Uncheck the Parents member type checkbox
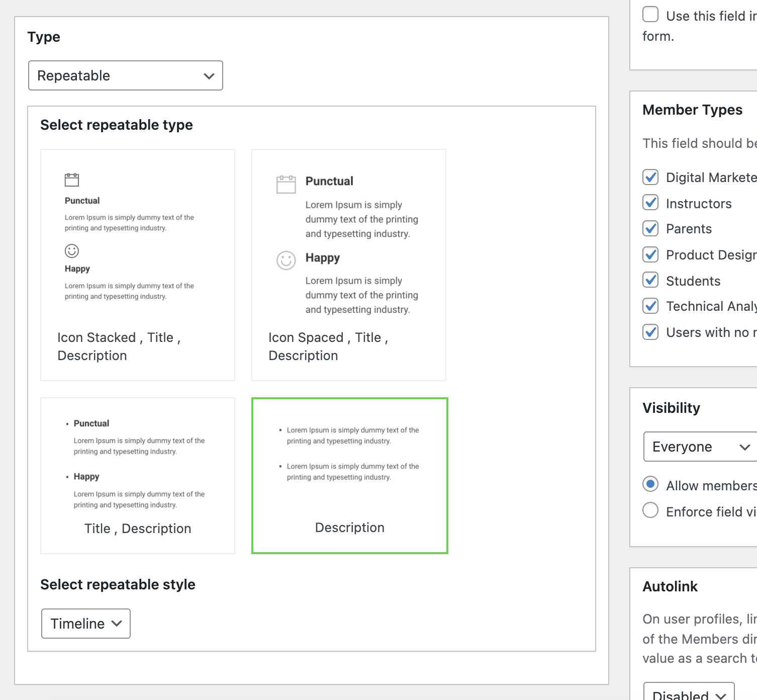 tap(650, 228)
